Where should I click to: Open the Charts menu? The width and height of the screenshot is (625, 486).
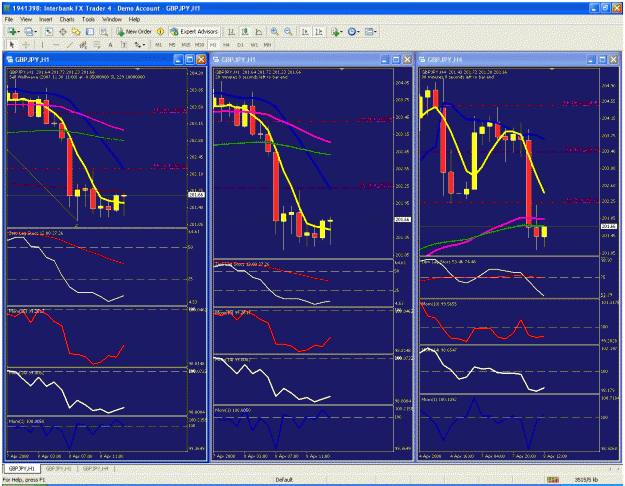tap(67, 19)
